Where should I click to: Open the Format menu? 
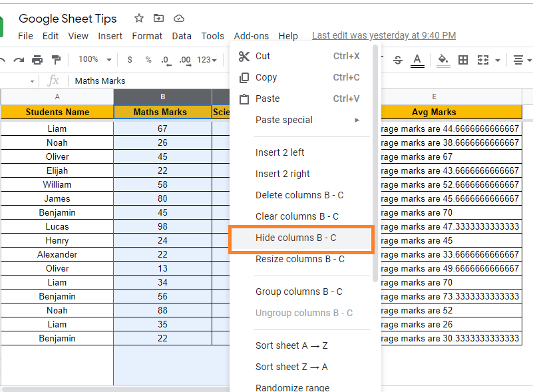[147, 36]
